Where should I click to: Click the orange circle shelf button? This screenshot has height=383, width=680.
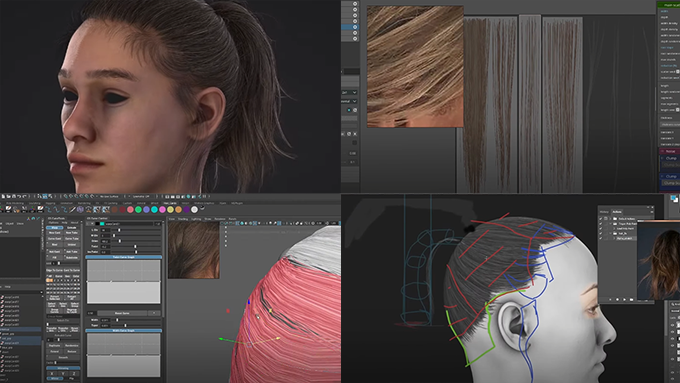178,210
